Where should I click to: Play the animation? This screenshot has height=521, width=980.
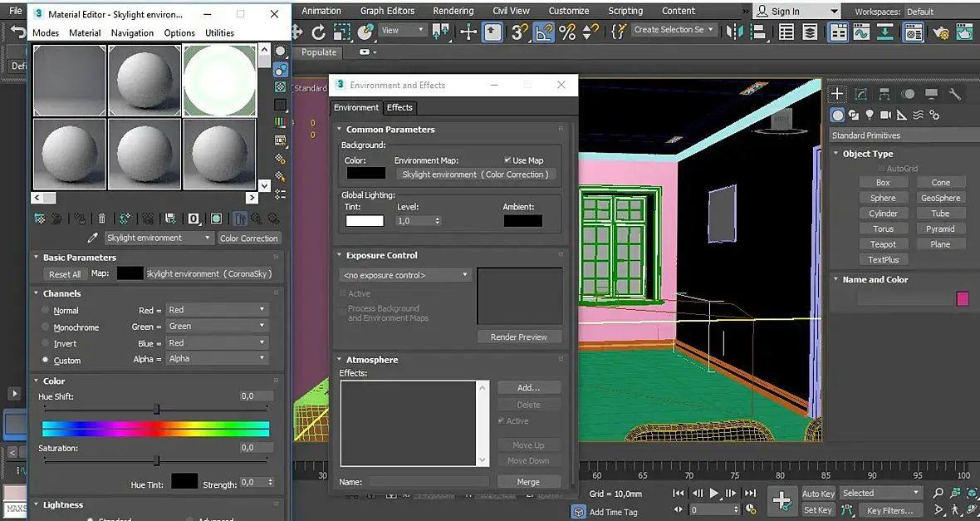point(714,493)
